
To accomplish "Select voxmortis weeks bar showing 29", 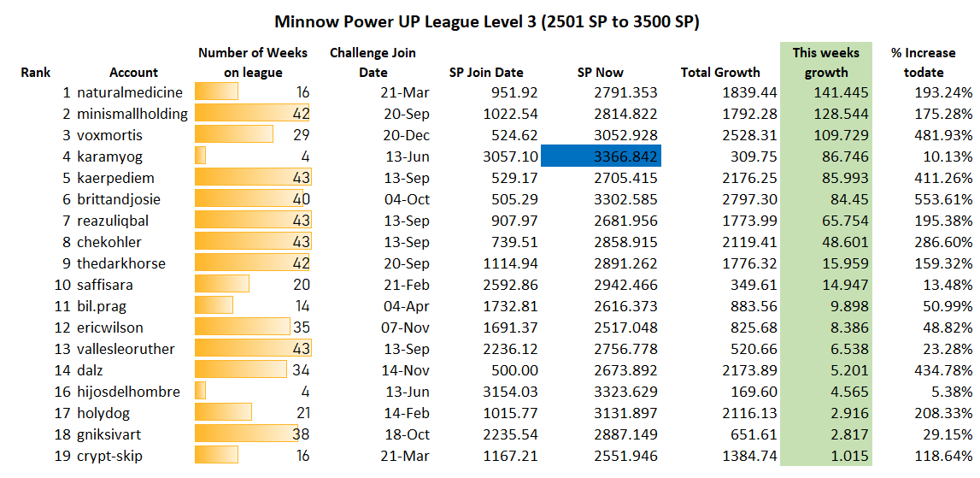I will click(234, 134).
